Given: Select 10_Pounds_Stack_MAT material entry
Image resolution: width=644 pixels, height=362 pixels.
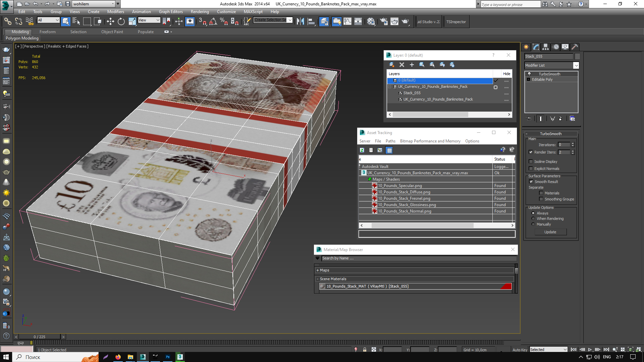Looking at the screenshot, I should click(x=415, y=286).
